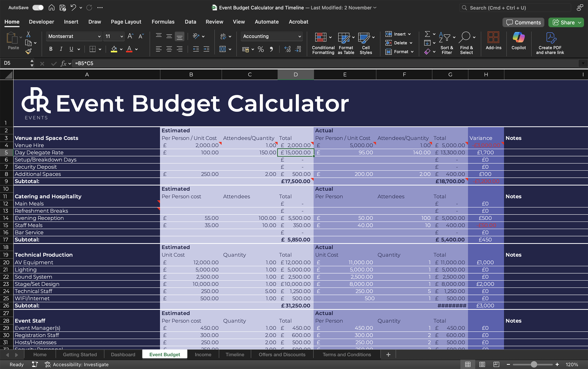Click the Merge cells icon
This screenshot has width=588, height=369.
click(x=222, y=49)
